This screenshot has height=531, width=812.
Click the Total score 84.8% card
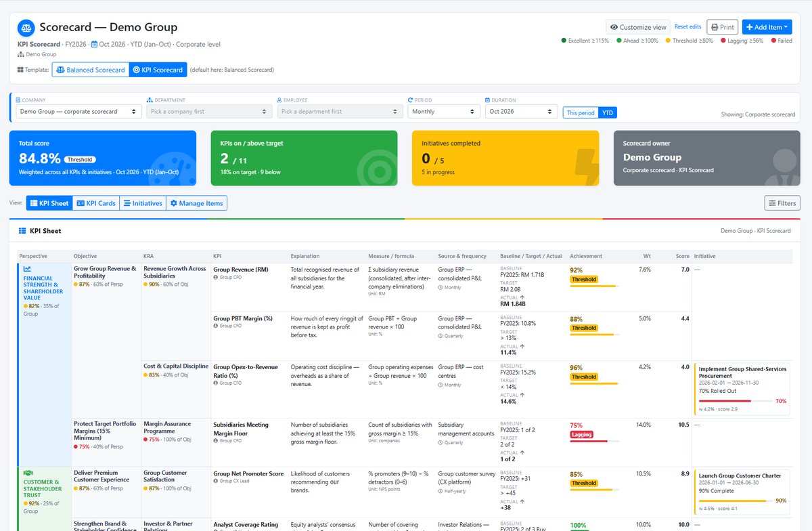(103, 158)
